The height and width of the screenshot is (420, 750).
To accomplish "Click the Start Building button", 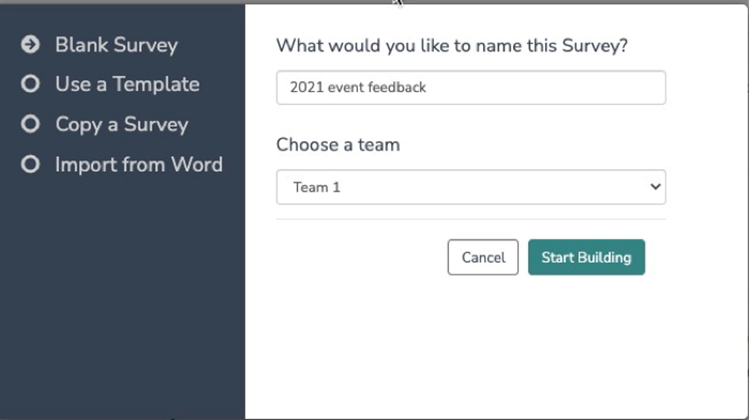I will click(586, 257).
